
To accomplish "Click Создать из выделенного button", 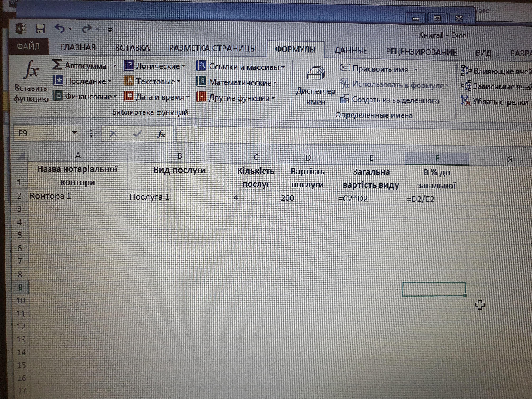I will pyautogui.click(x=390, y=100).
